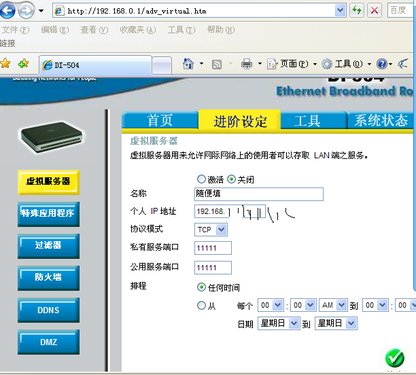
Task: Click the DDNS sidebar button
Action: click(48, 310)
